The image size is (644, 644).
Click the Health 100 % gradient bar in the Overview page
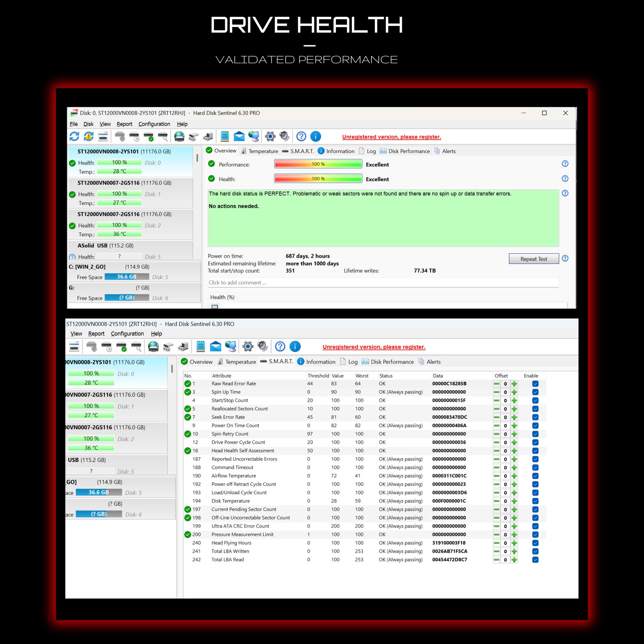point(318,179)
